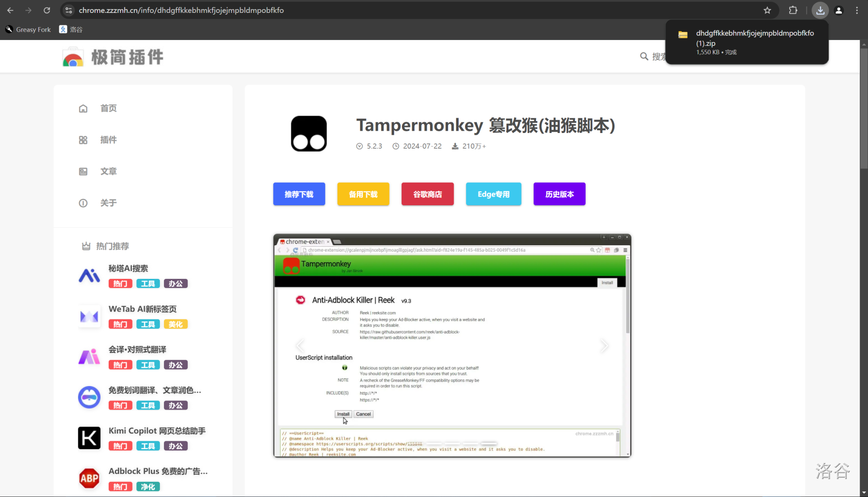Show next screenshot with right carousel arrow
This screenshot has height=497, width=868.
pyautogui.click(x=604, y=346)
